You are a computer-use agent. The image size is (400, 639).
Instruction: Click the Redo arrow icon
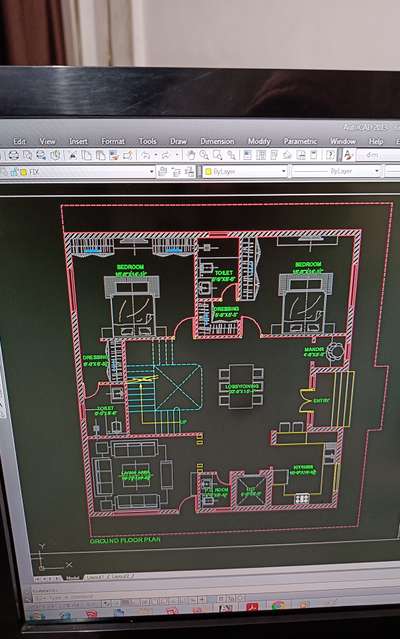pos(166,155)
